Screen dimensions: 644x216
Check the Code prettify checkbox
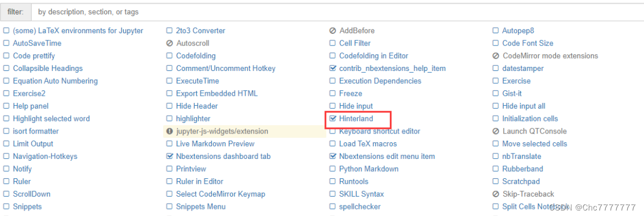pyautogui.click(x=6, y=56)
